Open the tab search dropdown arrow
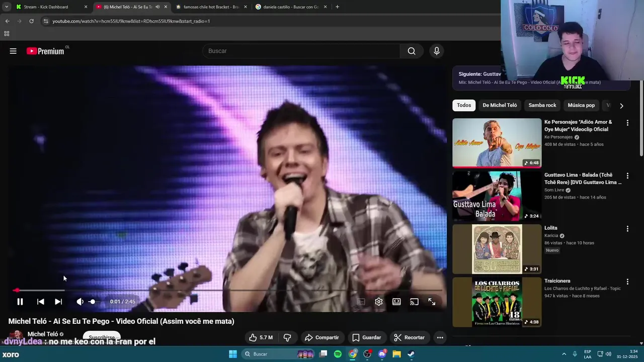The width and height of the screenshot is (644, 362). (6, 7)
